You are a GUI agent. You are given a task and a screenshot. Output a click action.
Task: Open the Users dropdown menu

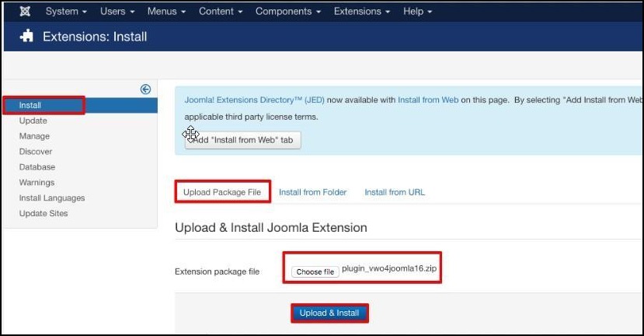117,12
